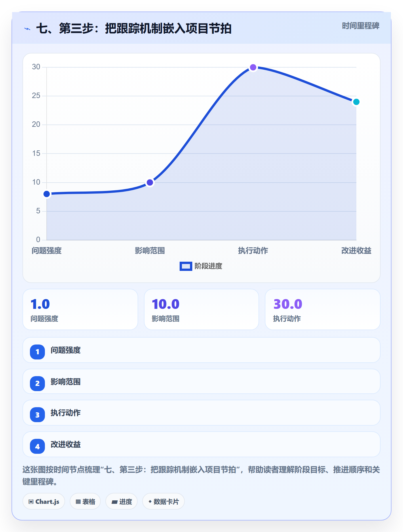
Task: Select the 1.0 问题强度 stat card
Action: pyautogui.click(x=80, y=309)
